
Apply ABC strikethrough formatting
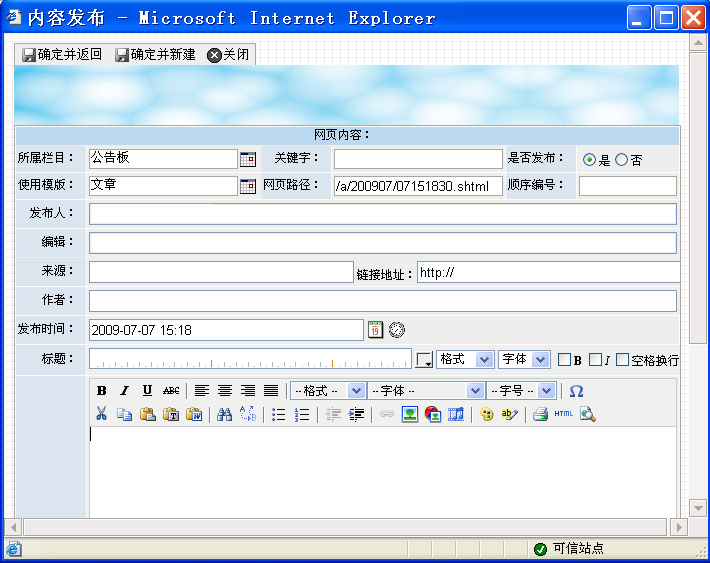point(171,390)
